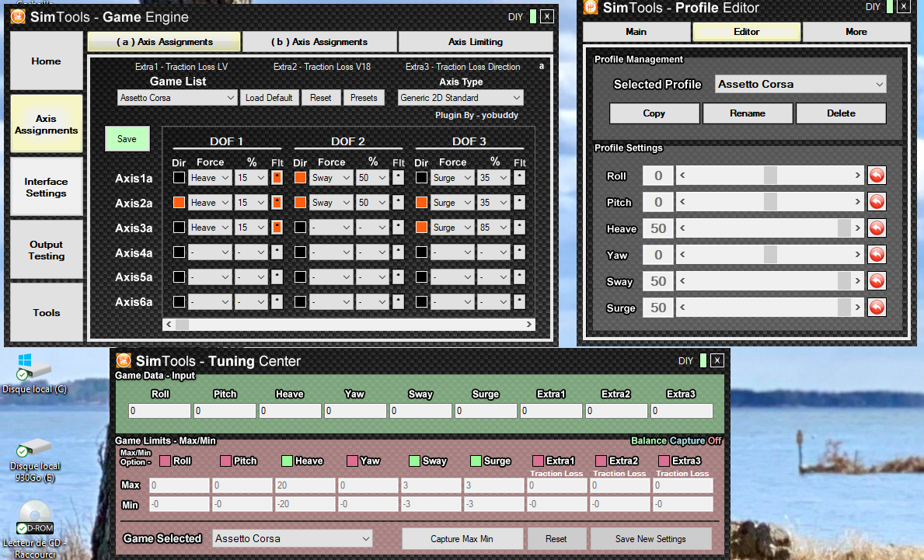
Task: Reset the Yaw slider with red arrow icon
Action: (877, 255)
